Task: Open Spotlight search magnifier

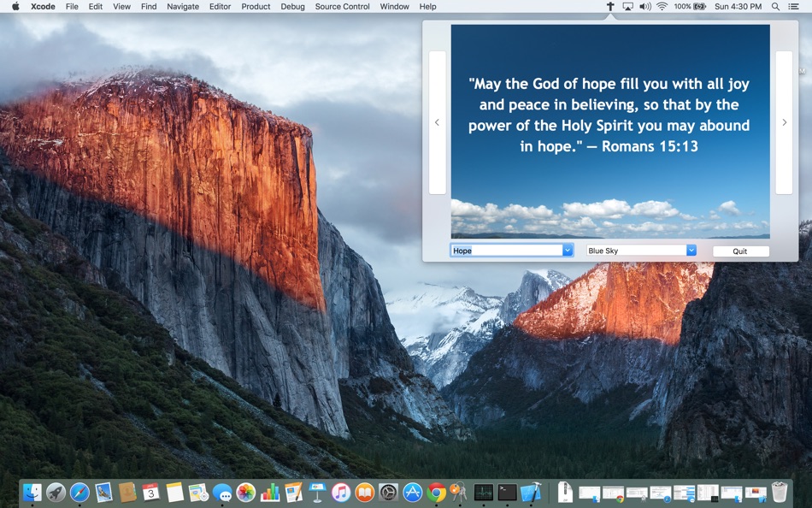Action: pos(775,6)
